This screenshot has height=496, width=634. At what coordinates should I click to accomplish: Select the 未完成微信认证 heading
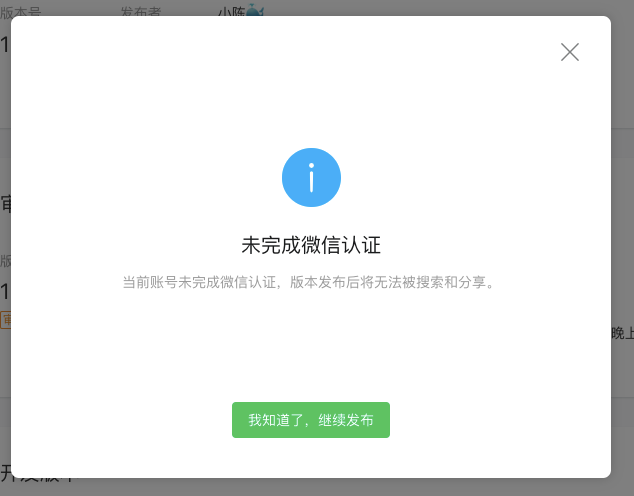tap(311, 245)
